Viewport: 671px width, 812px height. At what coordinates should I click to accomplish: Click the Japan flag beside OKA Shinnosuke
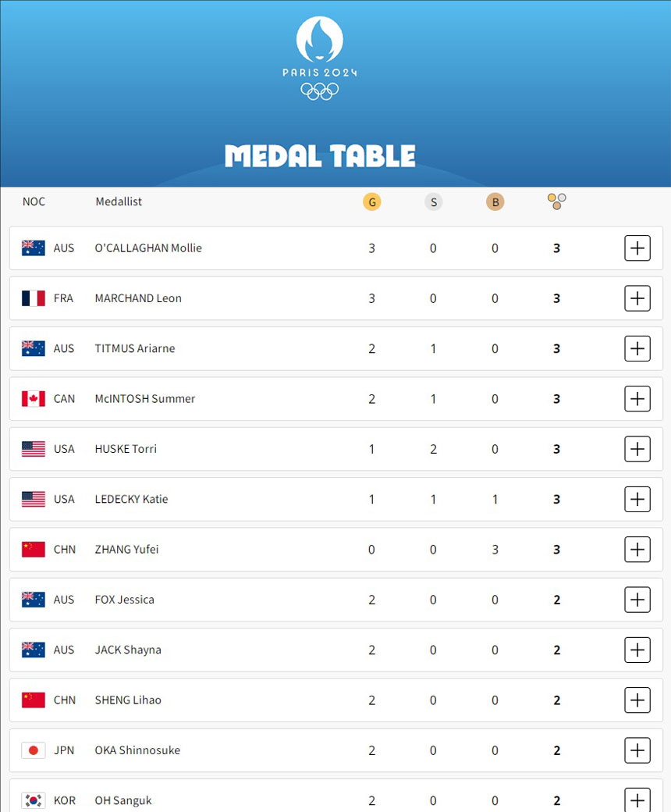[33, 750]
